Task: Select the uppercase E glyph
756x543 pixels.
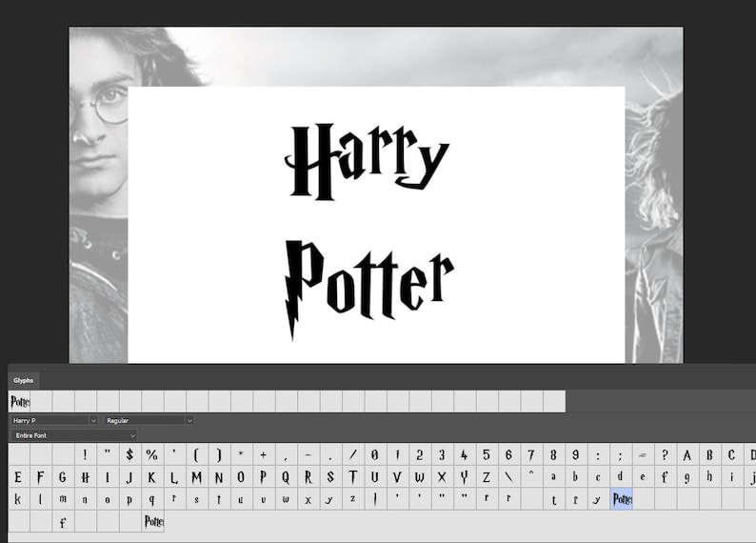Action: click(x=18, y=477)
